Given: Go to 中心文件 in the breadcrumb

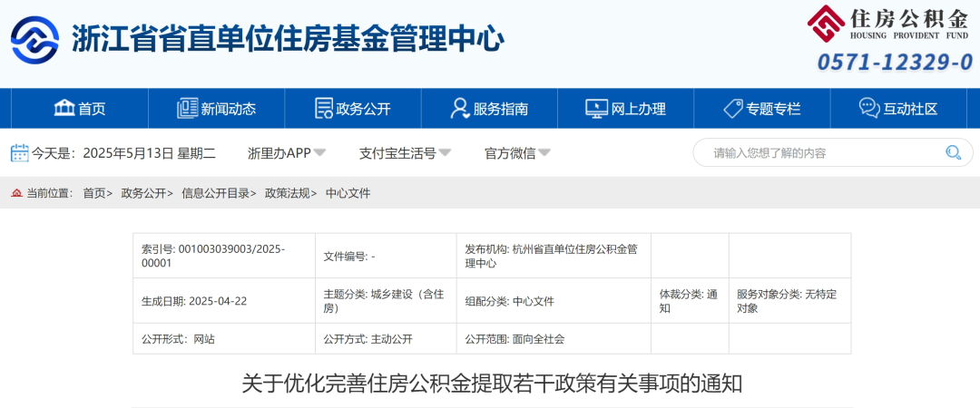Looking at the screenshot, I should [x=348, y=193].
